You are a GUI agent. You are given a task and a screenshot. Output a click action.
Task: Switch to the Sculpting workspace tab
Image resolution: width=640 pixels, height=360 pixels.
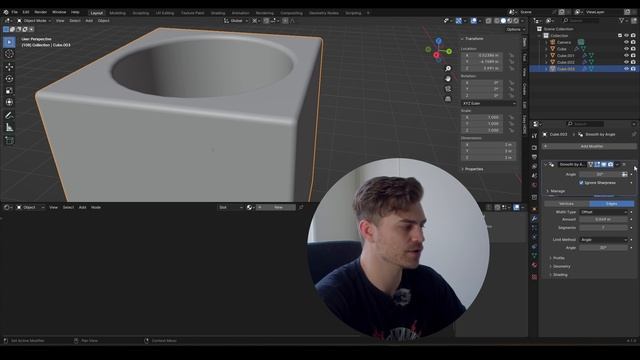point(141,13)
